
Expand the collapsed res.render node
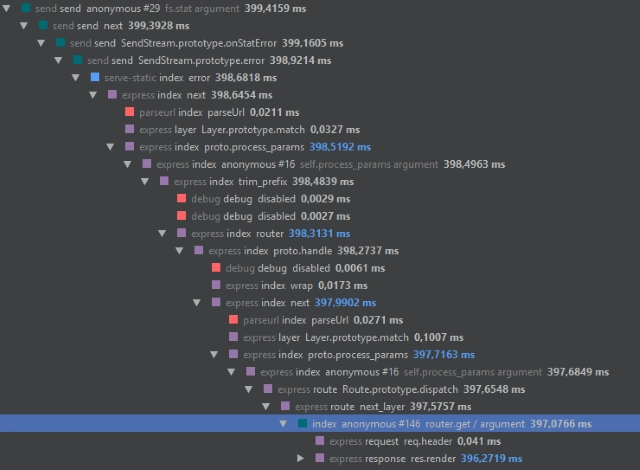(x=300, y=458)
